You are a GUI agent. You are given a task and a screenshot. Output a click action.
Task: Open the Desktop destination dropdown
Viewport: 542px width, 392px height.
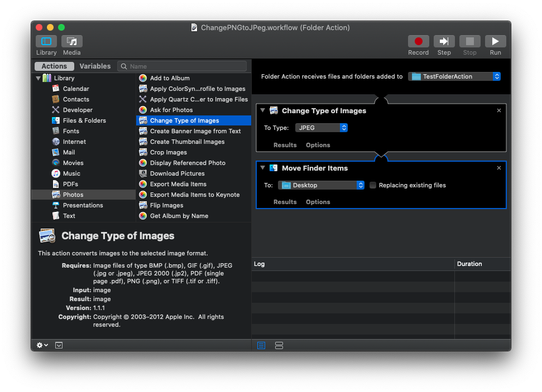click(x=322, y=185)
